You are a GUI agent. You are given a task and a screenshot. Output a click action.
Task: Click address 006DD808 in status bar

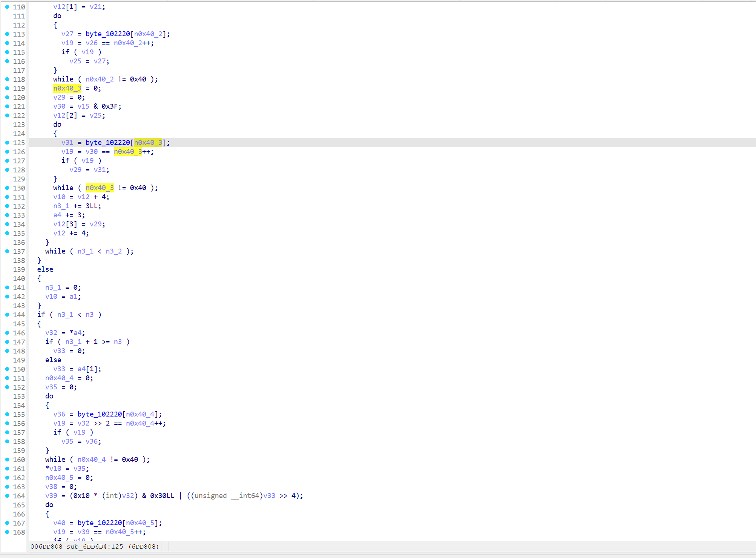(46, 547)
